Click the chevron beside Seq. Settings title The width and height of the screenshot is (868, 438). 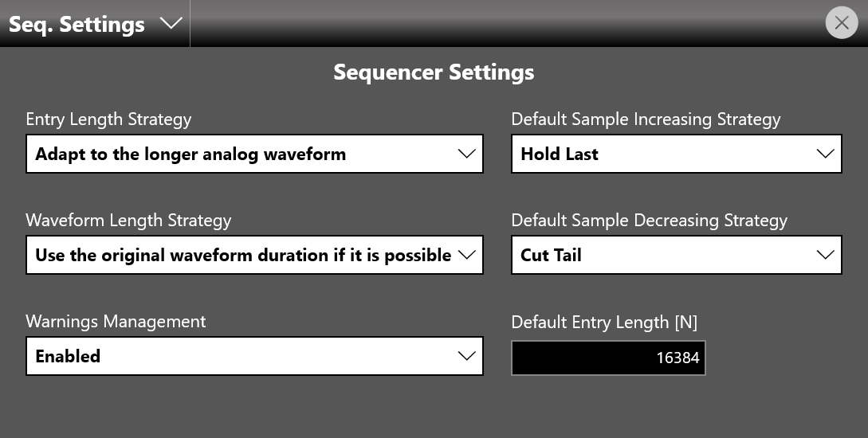171,23
